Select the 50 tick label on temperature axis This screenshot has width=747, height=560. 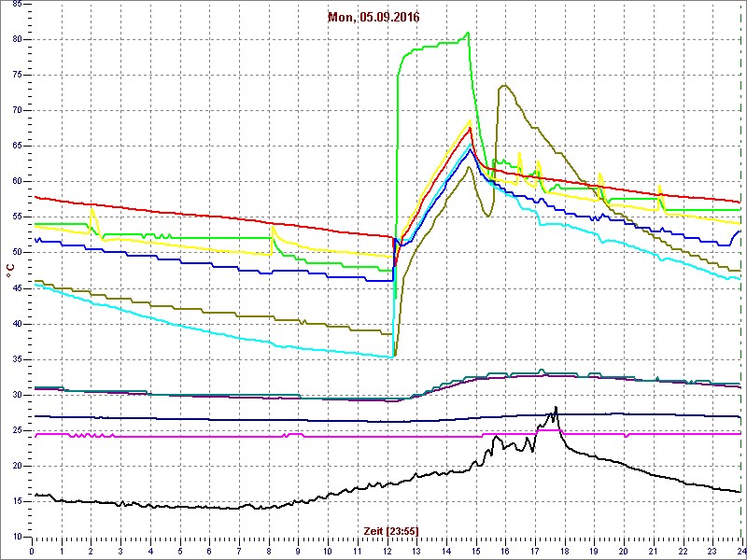click(16, 252)
